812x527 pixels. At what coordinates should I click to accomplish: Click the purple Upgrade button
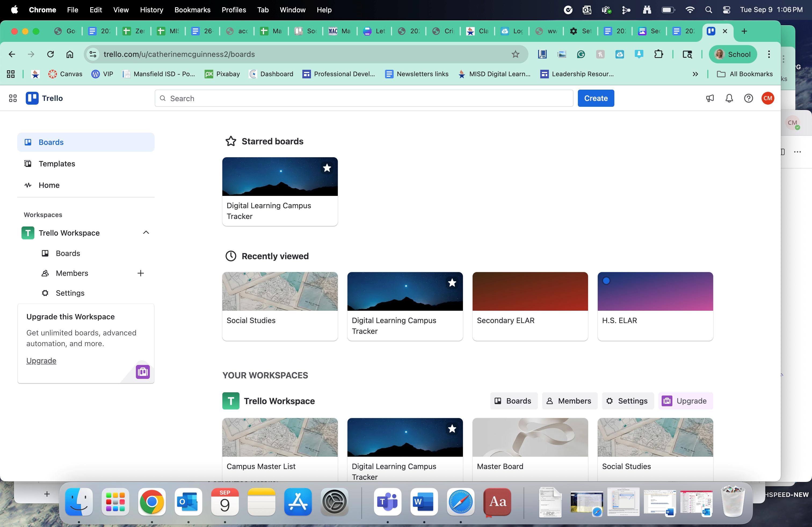coord(686,401)
